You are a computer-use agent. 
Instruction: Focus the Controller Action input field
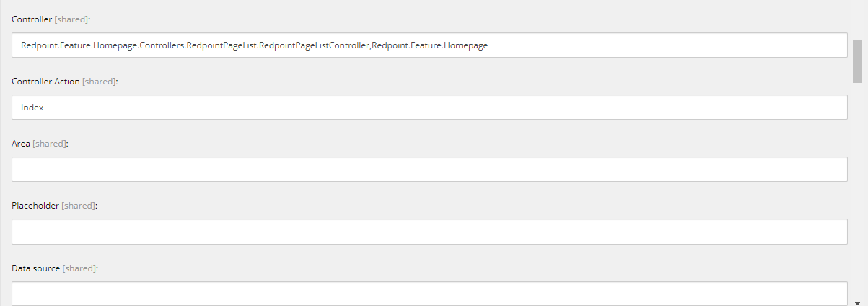click(x=429, y=108)
